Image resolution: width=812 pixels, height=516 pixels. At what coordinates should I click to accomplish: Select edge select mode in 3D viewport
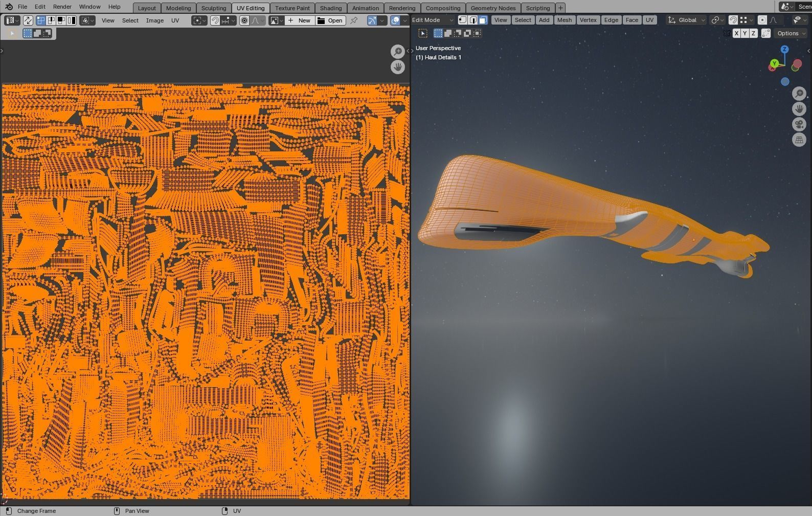[x=473, y=20]
